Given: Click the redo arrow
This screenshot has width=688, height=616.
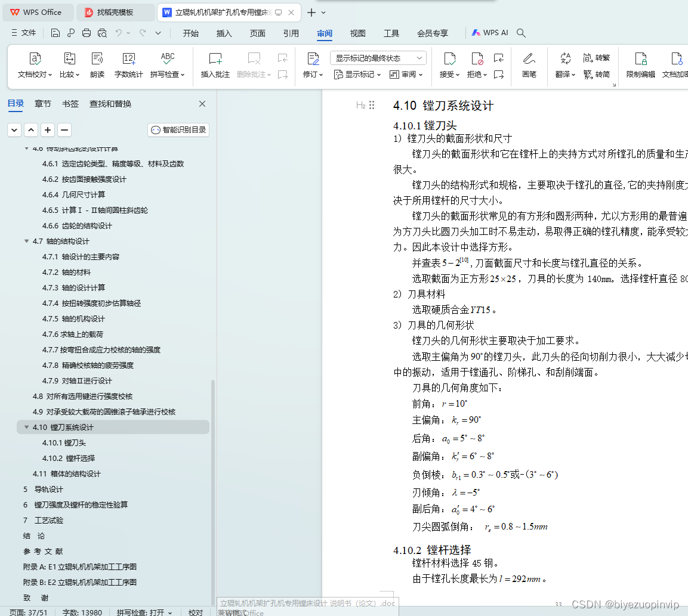Looking at the screenshot, I should pyautogui.click(x=142, y=33).
